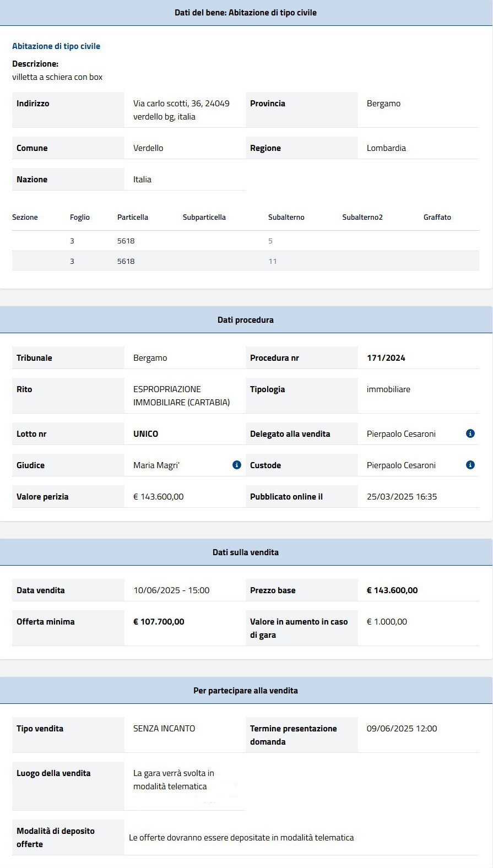This screenshot has height=868, width=493.
Task: Open the blue 'Abitazione di tipo civile' heading
Action: (x=56, y=46)
